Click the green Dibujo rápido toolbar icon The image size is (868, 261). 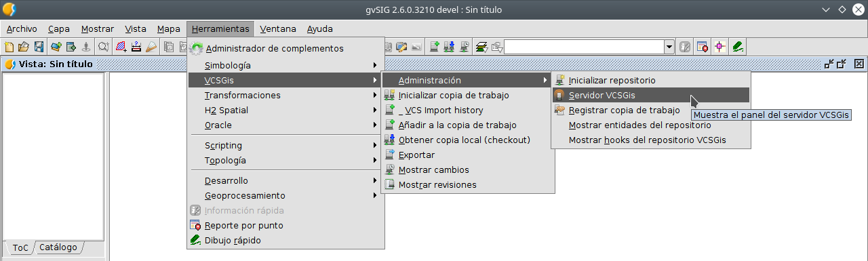[738, 47]
